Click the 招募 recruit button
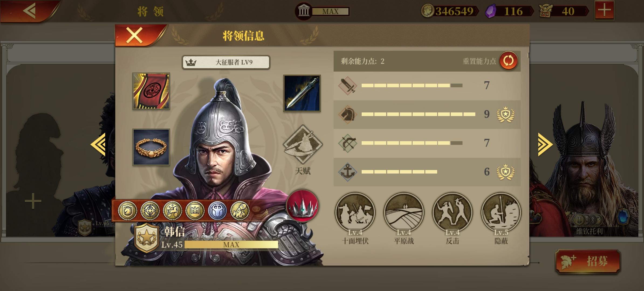Screen dimensions: 644x291 point(588,261)
